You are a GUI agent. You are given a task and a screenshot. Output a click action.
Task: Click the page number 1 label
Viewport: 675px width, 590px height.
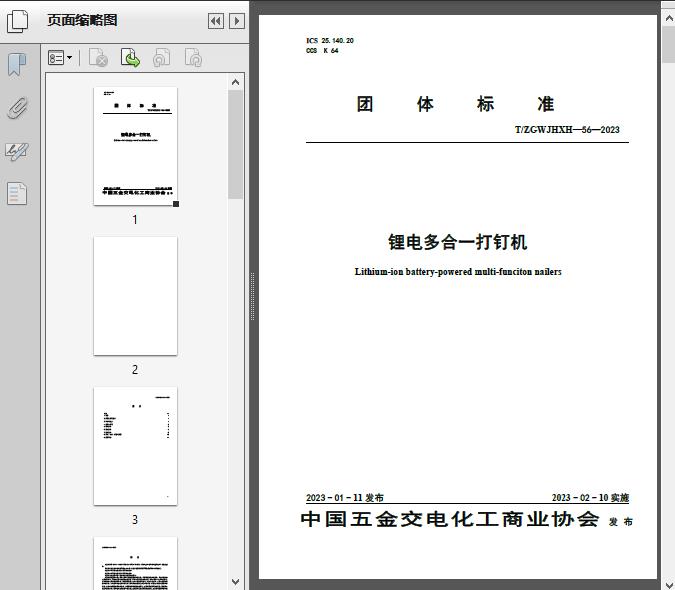tap(135, 220)
